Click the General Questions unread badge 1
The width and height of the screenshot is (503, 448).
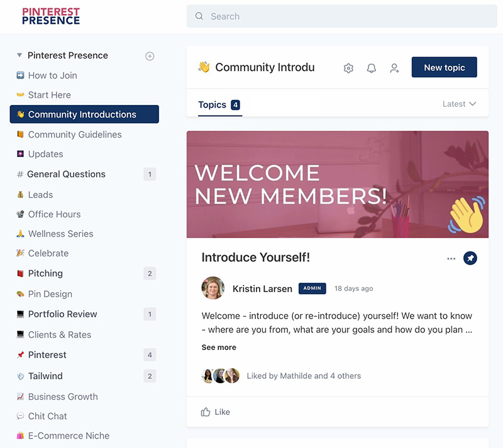150,174
